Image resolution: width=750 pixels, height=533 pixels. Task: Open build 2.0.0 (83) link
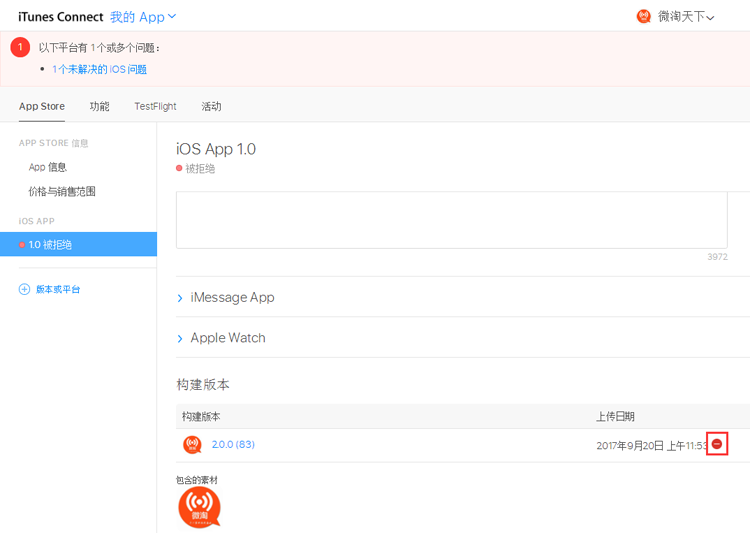[233, 444]
